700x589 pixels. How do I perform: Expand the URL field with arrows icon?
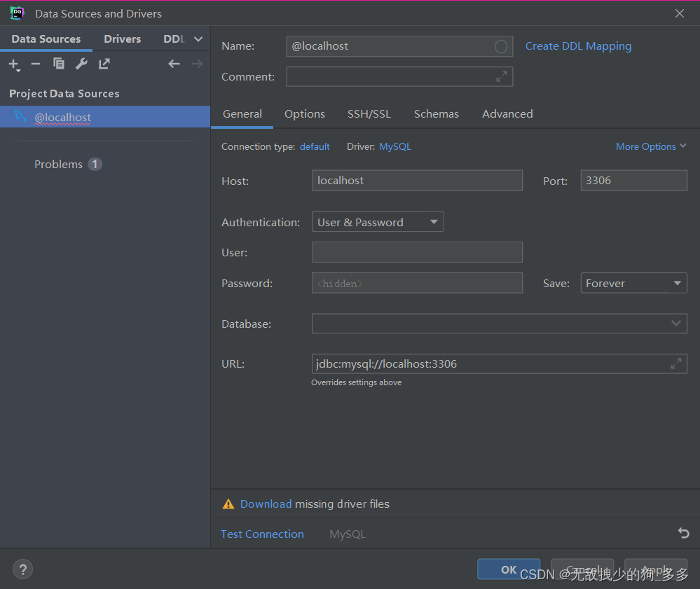[x=676, y=363]
